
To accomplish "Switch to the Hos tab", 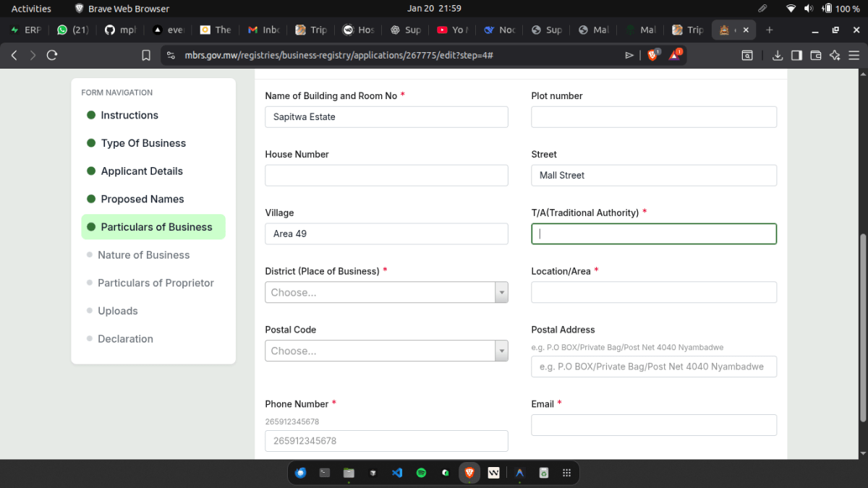I will [359, 30].
